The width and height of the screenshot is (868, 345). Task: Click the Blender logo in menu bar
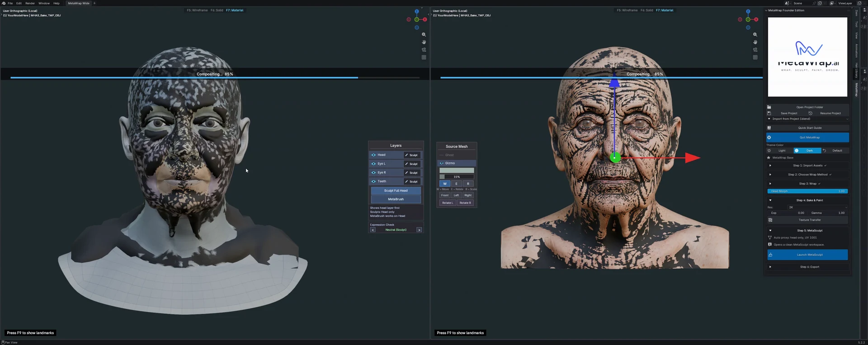tap(4, 3)
